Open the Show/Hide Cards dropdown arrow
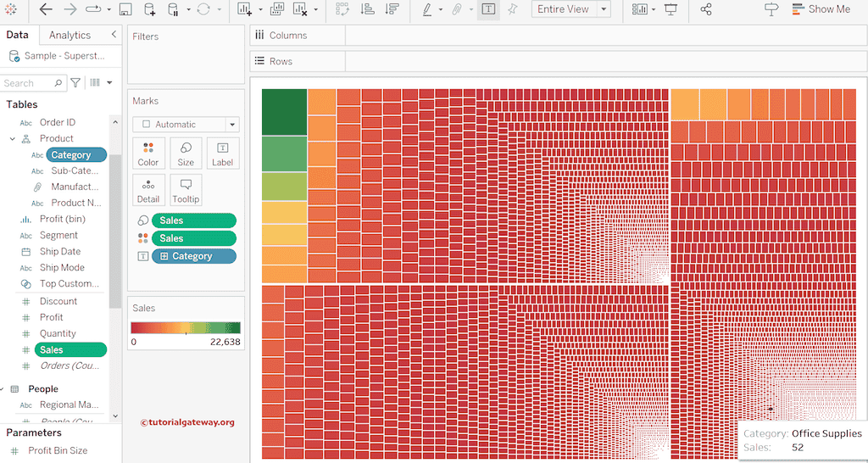The width and height of the screenshot is (868, 463). [x=654, y=10]
